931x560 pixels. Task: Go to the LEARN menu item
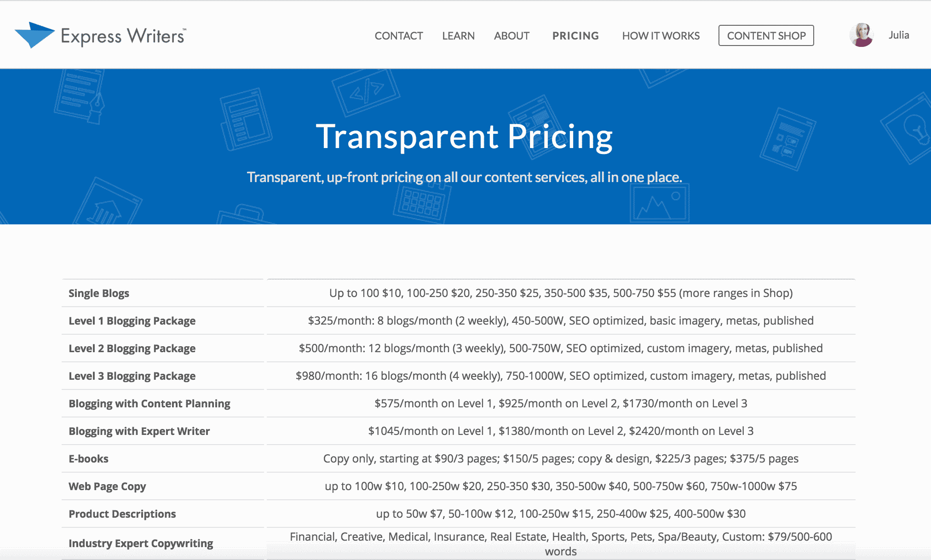(458, 36)
